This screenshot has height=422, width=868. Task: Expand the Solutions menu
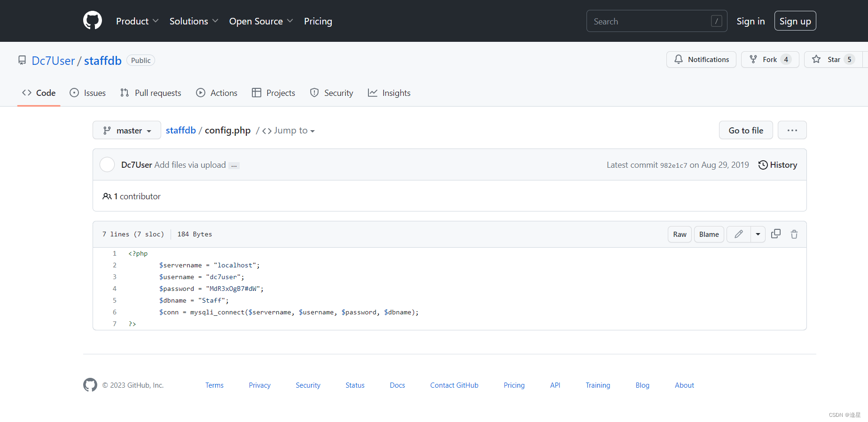coord(194,21)
